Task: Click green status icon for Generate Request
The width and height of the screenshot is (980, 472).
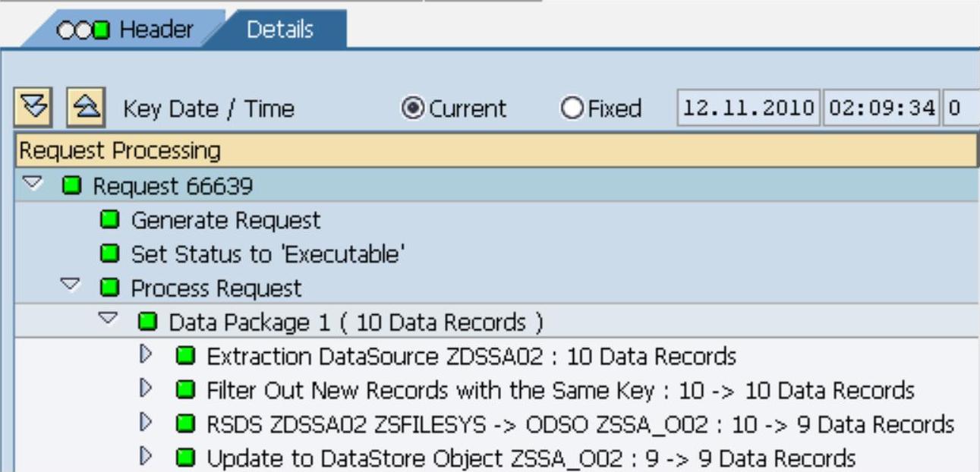Action: [111, 221]
